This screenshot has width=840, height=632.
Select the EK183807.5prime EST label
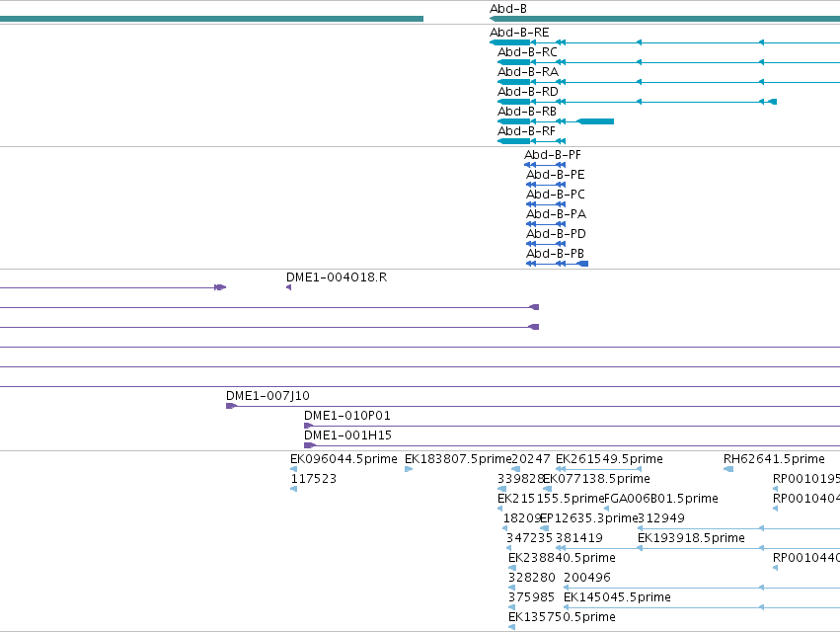(x=458, y=459)
